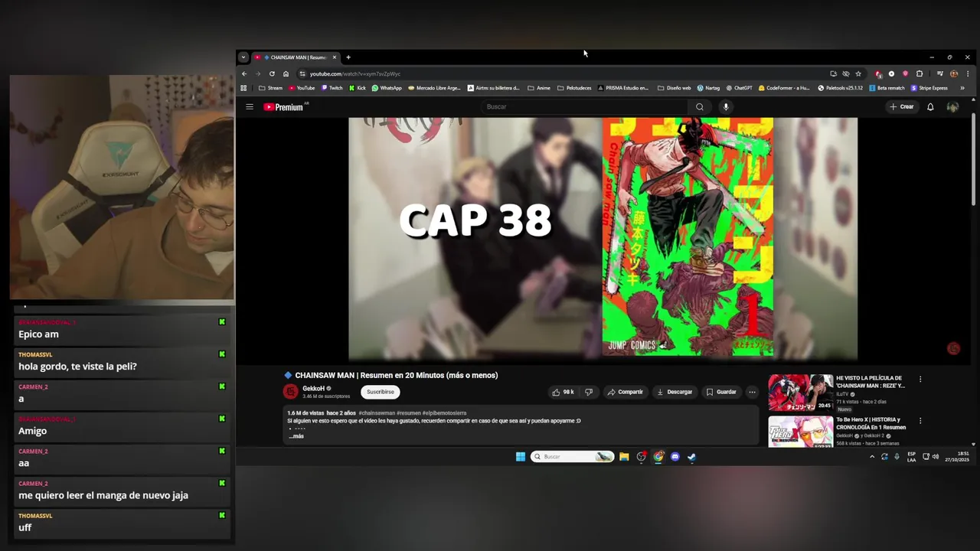Click the #chainsawman hashtag link
The height and width of the screenshot is (551, 980).
(x=376, y=413)
